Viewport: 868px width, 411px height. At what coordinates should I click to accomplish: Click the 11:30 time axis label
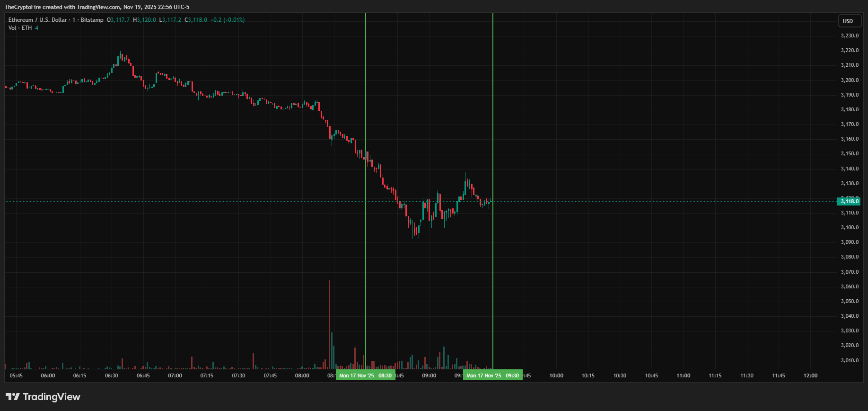747,375
